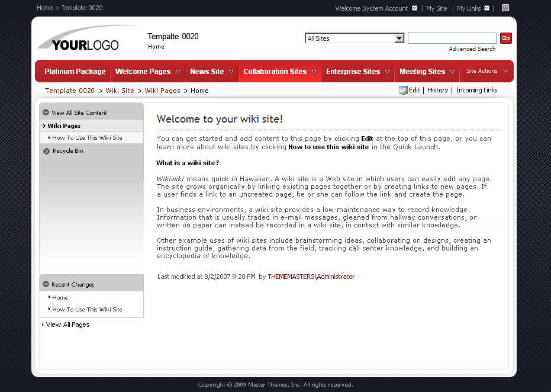This screenshot has height=392, width=551.
Task: Open the All Sites search scope dropdown
Action: (x=398, y=38)
